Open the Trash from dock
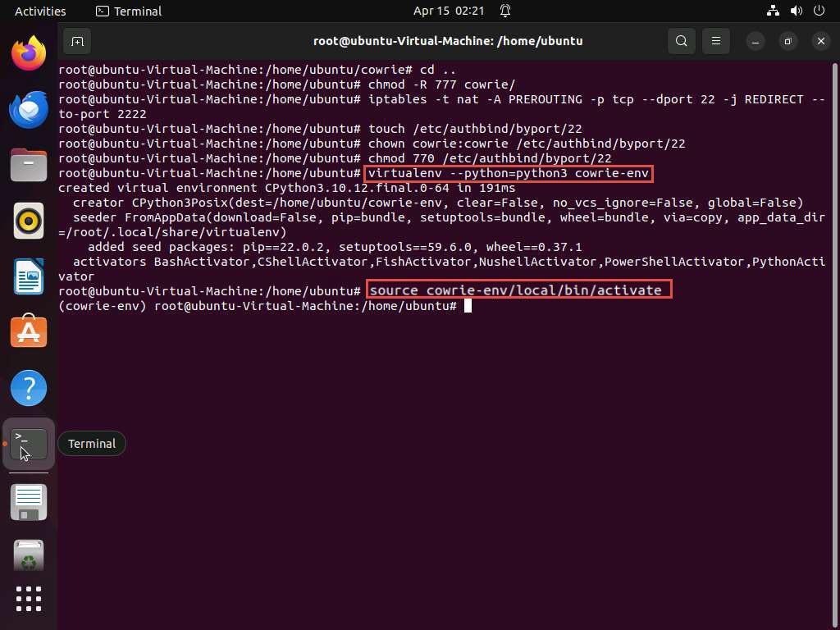The height and width of the screenshot is (630, 840). [29, 556]
